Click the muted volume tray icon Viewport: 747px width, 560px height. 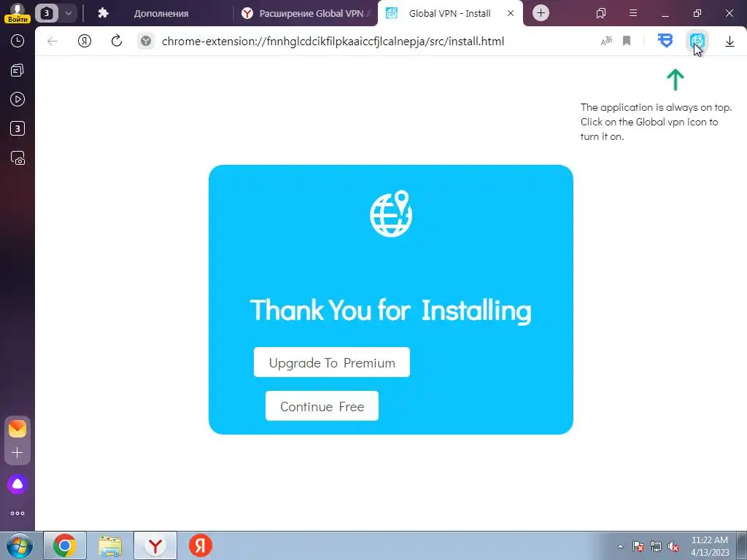coord(673,546)
